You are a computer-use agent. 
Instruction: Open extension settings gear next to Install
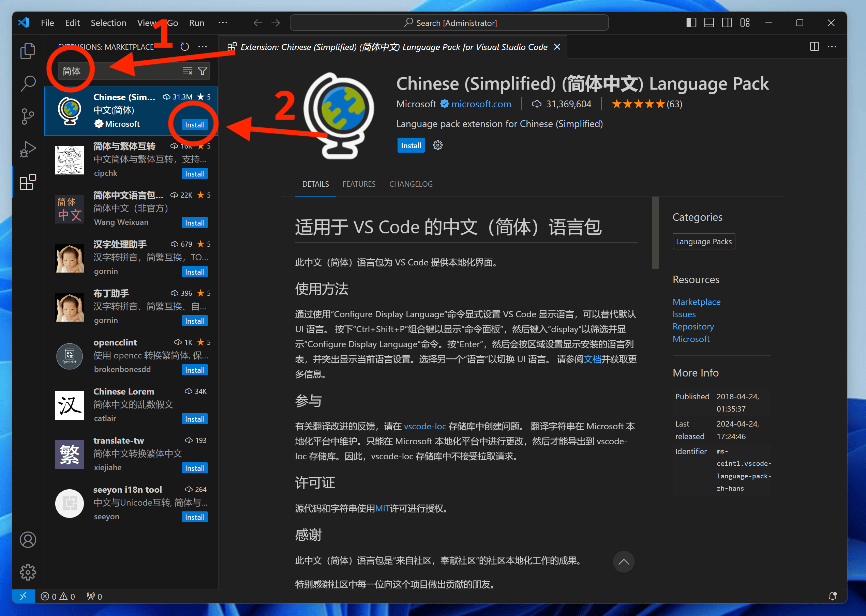pos(437,145)
